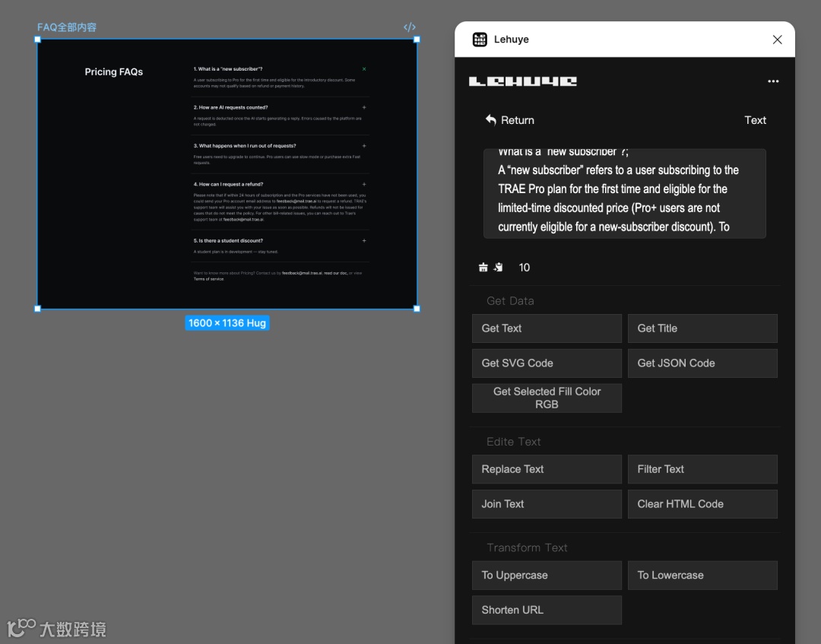821x644 pixels.
Task: Click the 'Pricing FAQs' heading in the frame
Action: pyautogui.click(x=113, y=71)
